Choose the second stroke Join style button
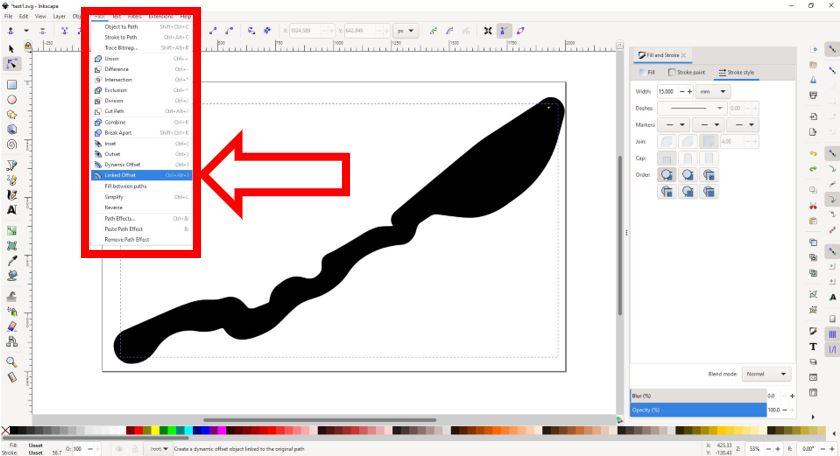840x456 pixels. pyautogui.click(x=688, y=141)
